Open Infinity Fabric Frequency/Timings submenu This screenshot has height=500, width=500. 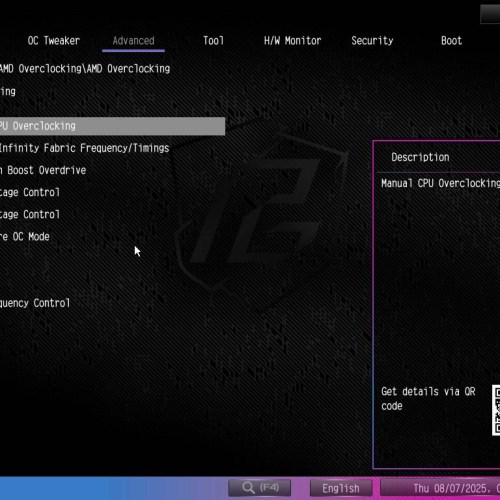point(85,148)
